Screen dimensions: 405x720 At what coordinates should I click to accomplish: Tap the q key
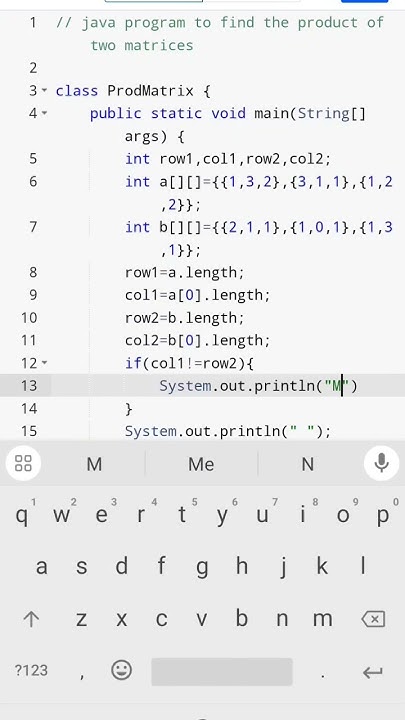pos(21,515)
